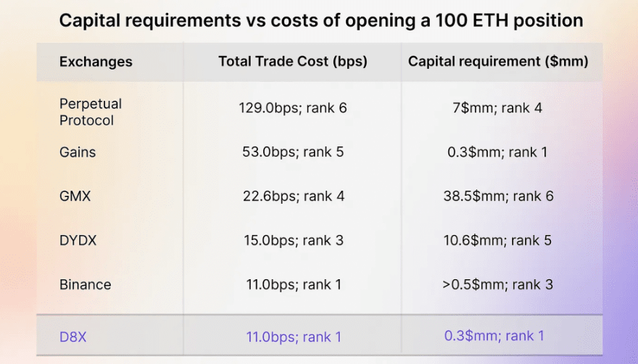Click the 15.0bps; rank 3 cell

[x=293, y=240]
